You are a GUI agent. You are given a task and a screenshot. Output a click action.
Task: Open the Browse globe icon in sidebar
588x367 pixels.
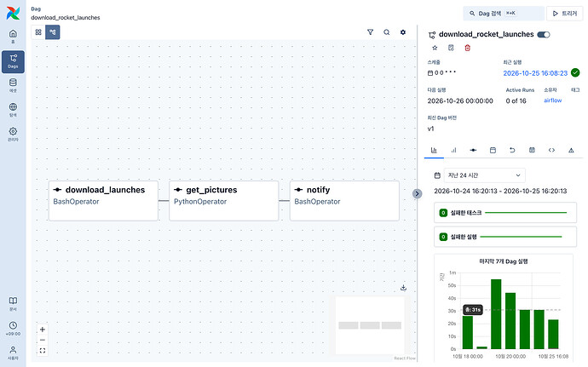click(13, 110)
